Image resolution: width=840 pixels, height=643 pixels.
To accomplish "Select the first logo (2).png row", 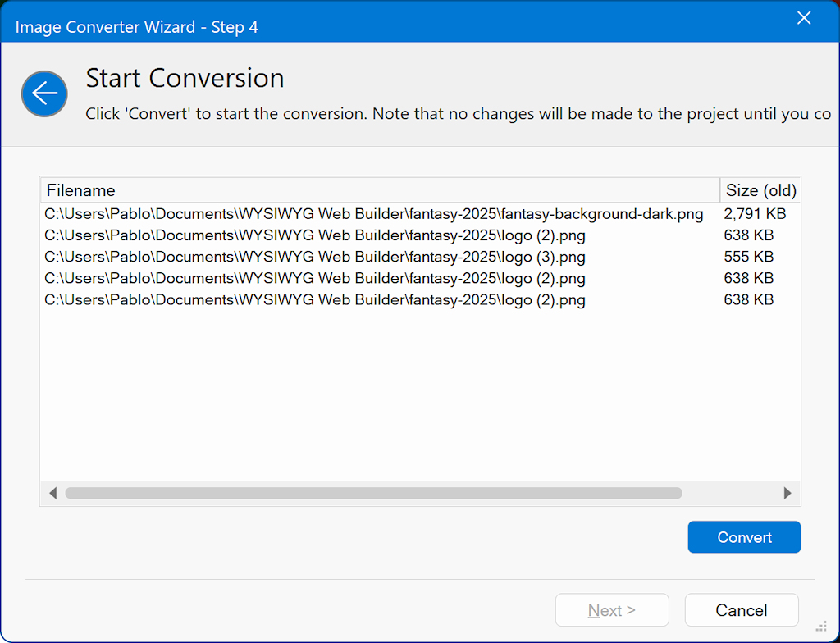I will coord(314,235).
